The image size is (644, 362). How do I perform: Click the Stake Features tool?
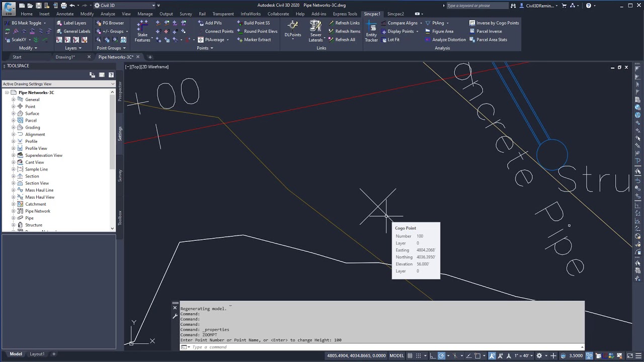pyautogui.click(x=142, y=32)
